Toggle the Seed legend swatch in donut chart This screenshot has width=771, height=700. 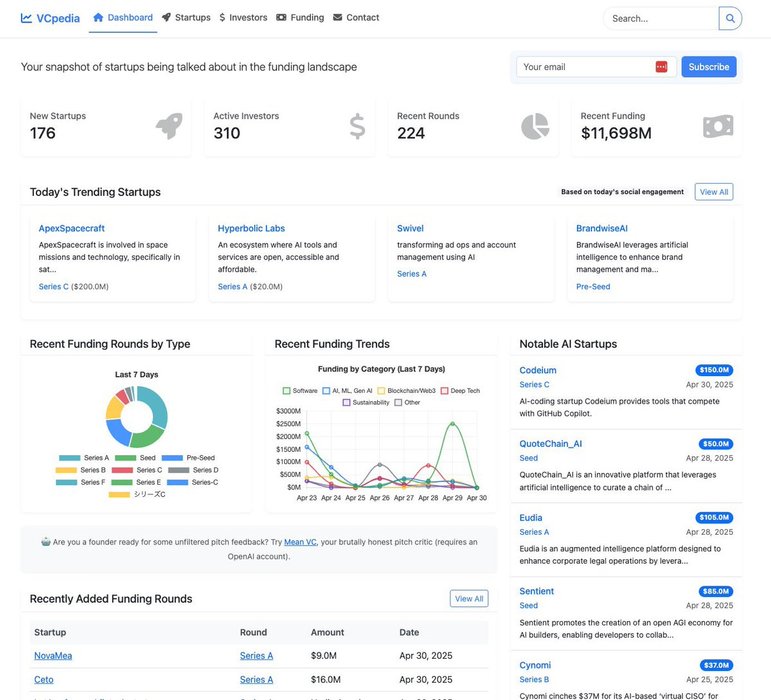click(x=125, y=458)
